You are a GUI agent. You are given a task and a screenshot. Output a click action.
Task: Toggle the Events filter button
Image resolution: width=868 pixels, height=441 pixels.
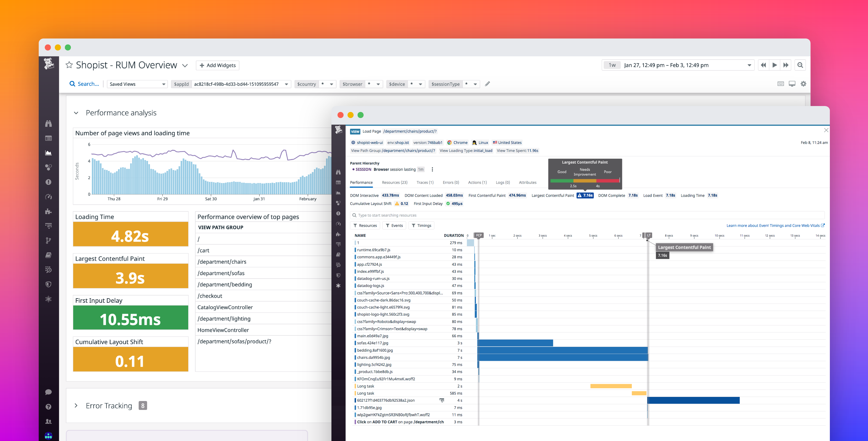click(x=394, y=225)
